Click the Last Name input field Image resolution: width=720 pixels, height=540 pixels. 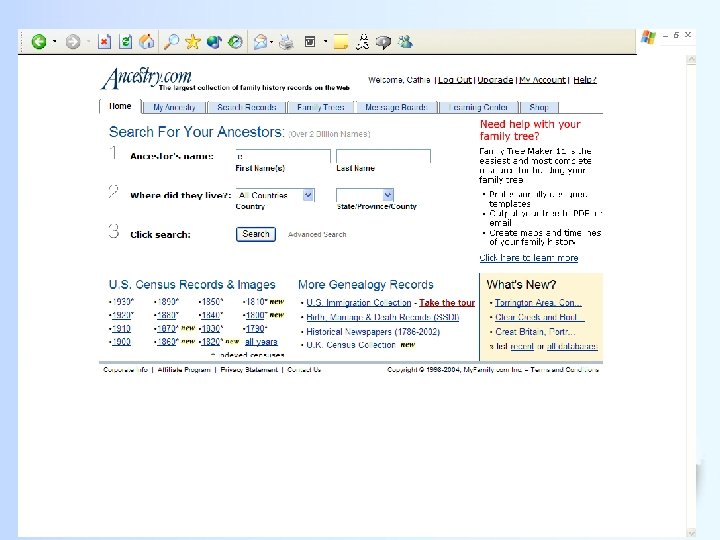[x=383, y=156]
